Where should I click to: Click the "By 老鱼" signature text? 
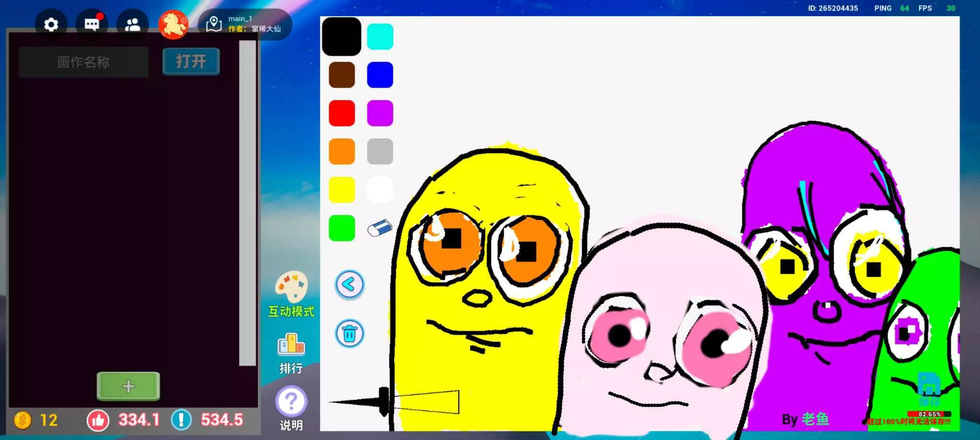805,419
